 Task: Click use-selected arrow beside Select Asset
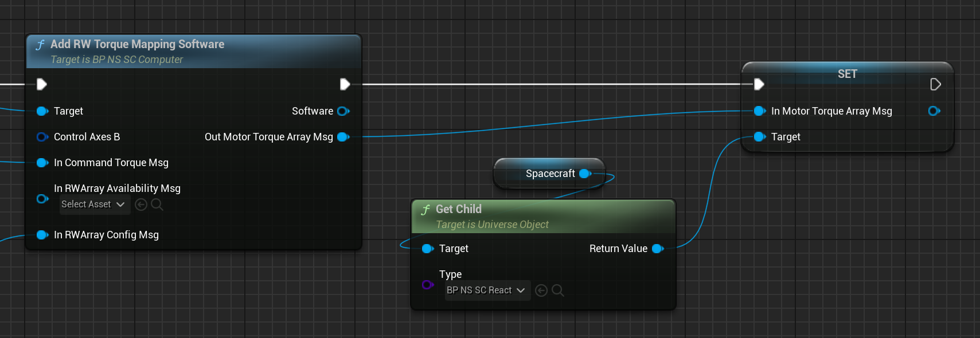click(141, 205)
